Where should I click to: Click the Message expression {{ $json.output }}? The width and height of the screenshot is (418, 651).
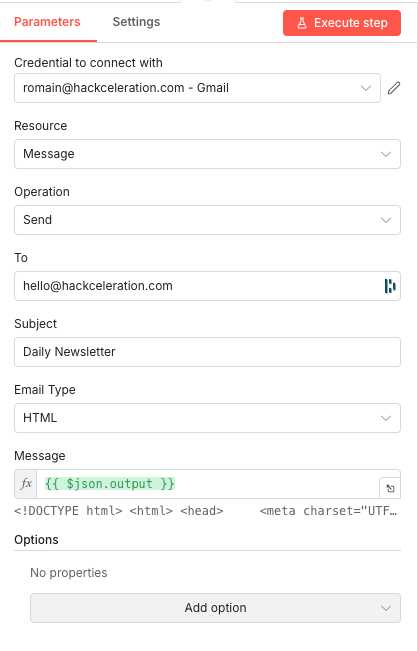110,484
